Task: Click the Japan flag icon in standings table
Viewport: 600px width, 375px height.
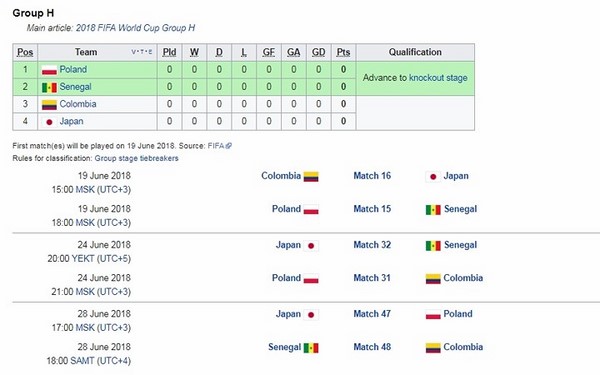Action: pyautogui.click(x=49, y=122)
